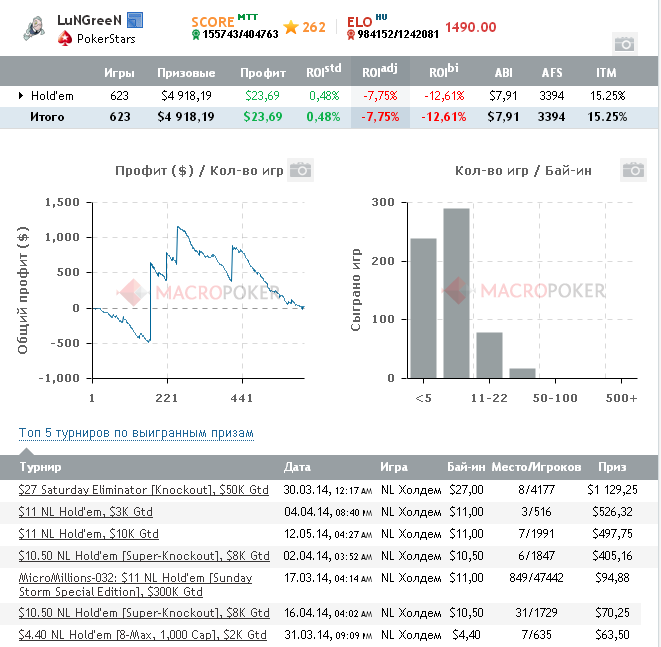Click the $63,50 prize cell

pyautogui.click(x=612, y=634)
